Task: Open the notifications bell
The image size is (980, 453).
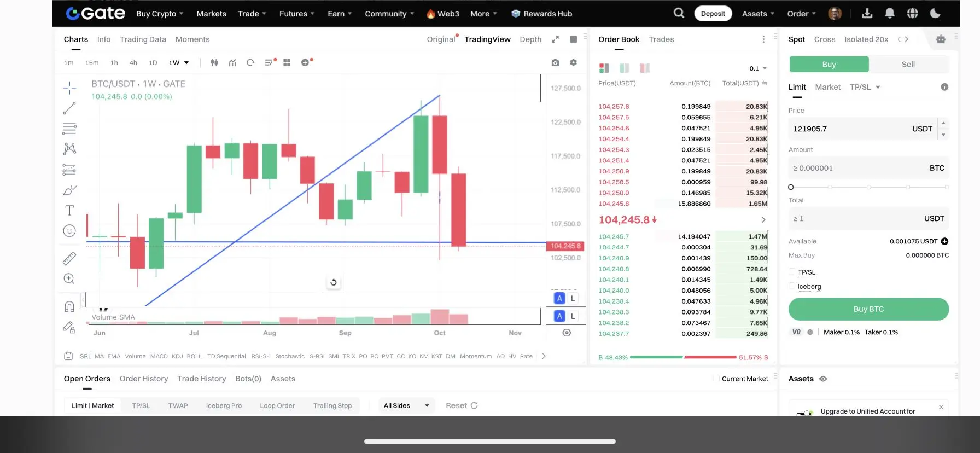Action: (890, 13)
